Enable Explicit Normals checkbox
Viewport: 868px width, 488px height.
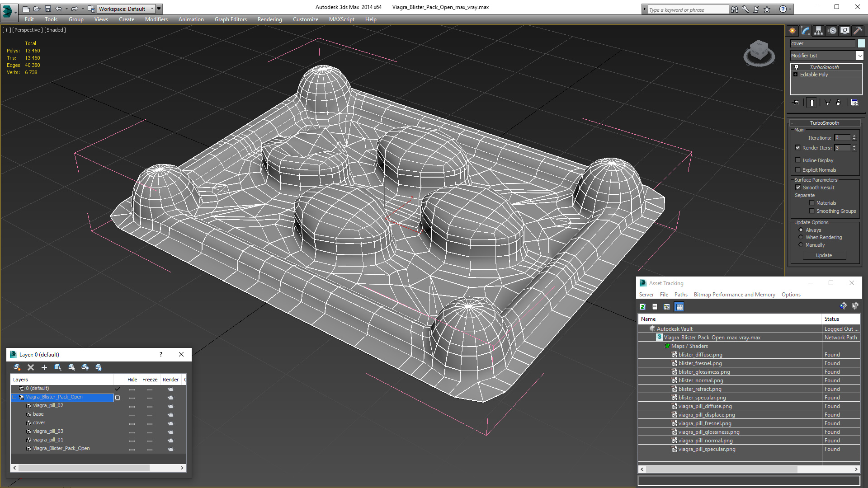point(798,170)
